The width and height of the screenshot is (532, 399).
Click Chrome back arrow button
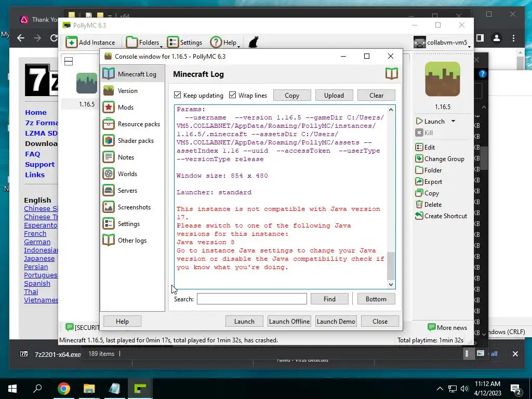(x=21, y=38)
